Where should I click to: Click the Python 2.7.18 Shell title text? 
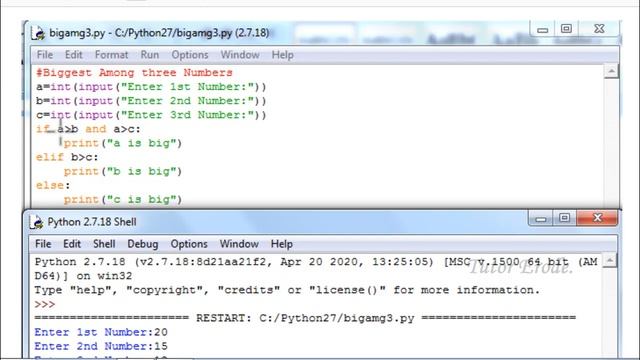point(92,222)
